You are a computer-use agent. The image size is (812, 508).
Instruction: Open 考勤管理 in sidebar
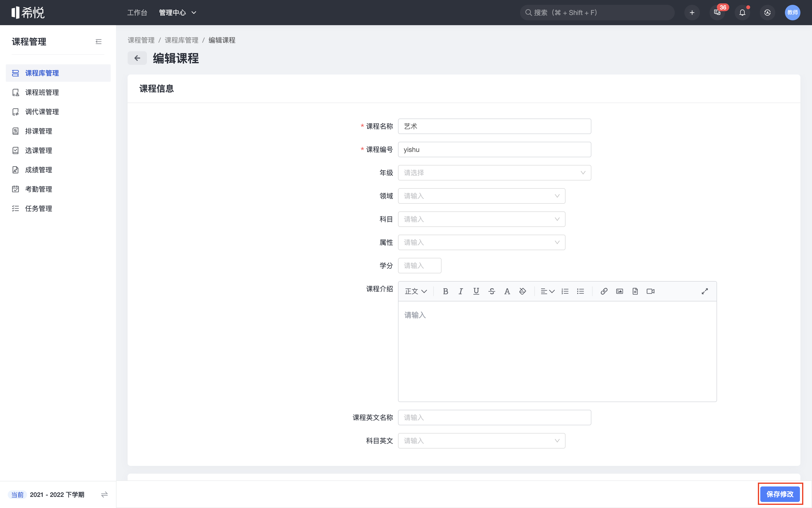tap(58, 189)
